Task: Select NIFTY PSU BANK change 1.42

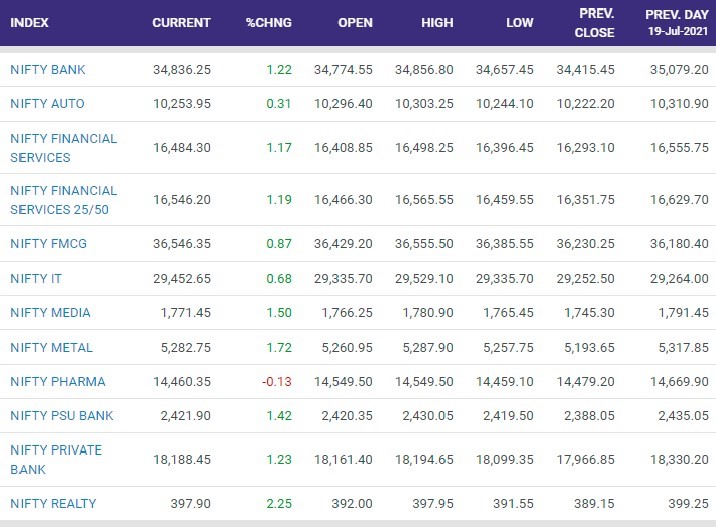Action: point(279,416)
